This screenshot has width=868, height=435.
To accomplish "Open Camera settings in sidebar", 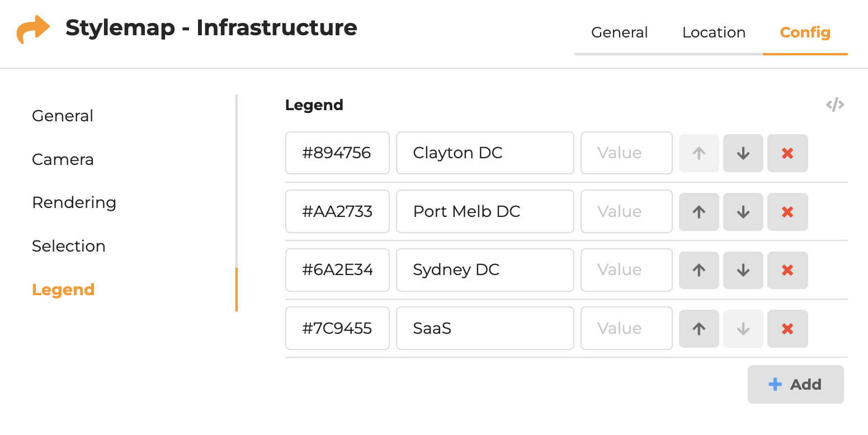I will click(63, 159).
